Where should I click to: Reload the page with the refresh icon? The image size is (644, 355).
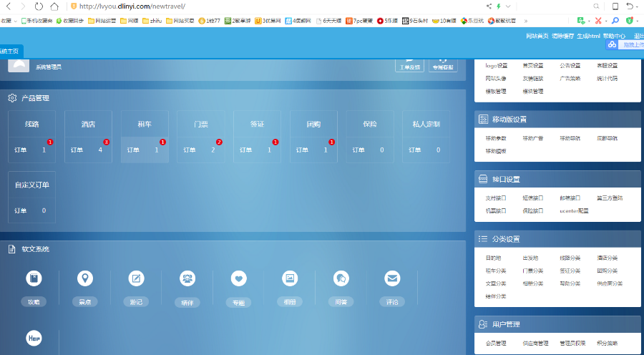(x=39, y=6)
